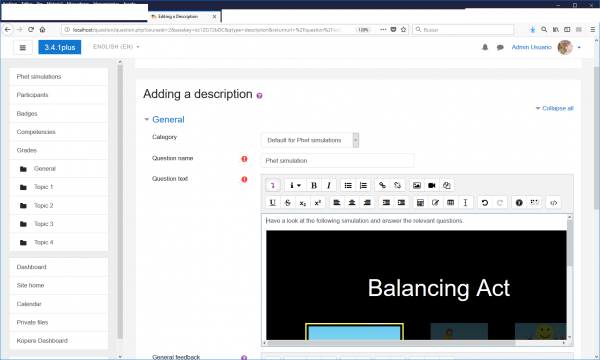600x360 pixels.
Task: Bookmark this page with star icon
Action: 403,29
